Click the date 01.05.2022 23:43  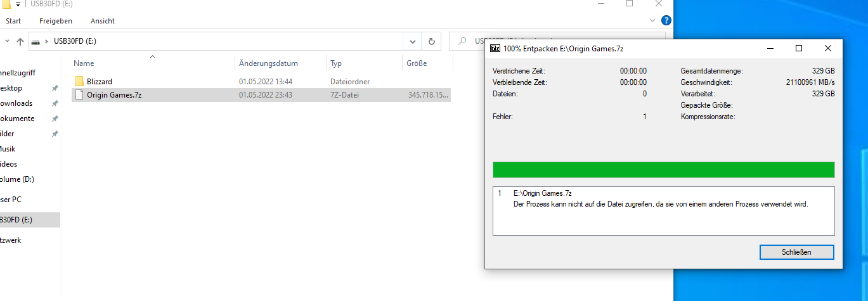coord(265,95)
